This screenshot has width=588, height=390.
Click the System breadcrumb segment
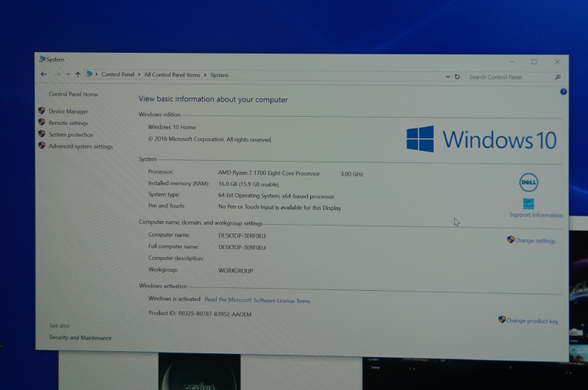pyautogui.click(x=219, y=76)
